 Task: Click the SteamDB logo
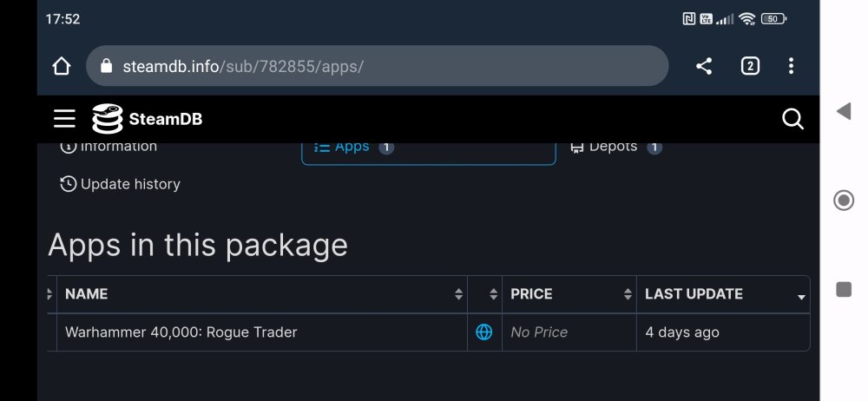tap(148, 119)
